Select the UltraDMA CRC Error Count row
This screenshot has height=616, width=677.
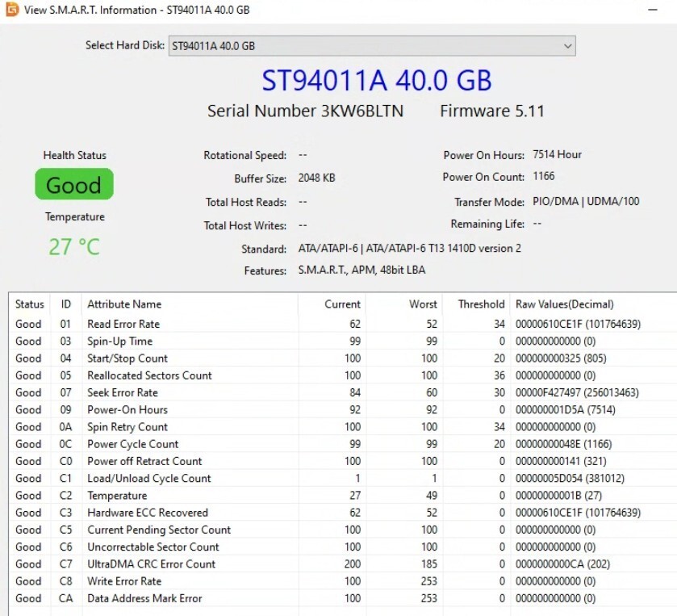coord(343,564)
